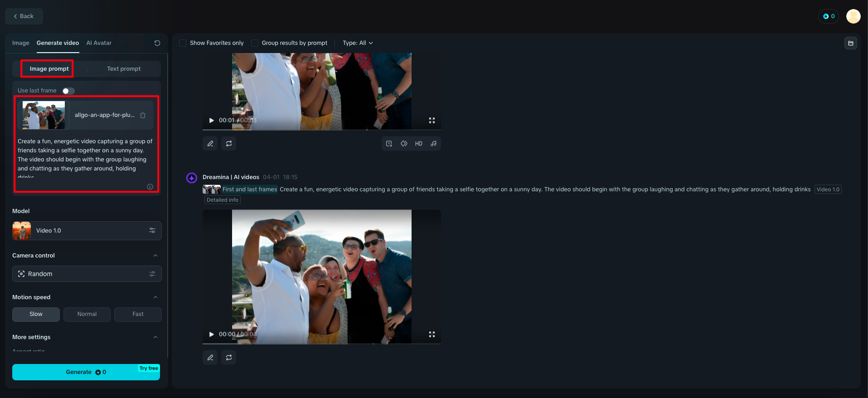Open the Random camera control selector
The height and width of the screenshot is (398, 868).
point(87,274)
